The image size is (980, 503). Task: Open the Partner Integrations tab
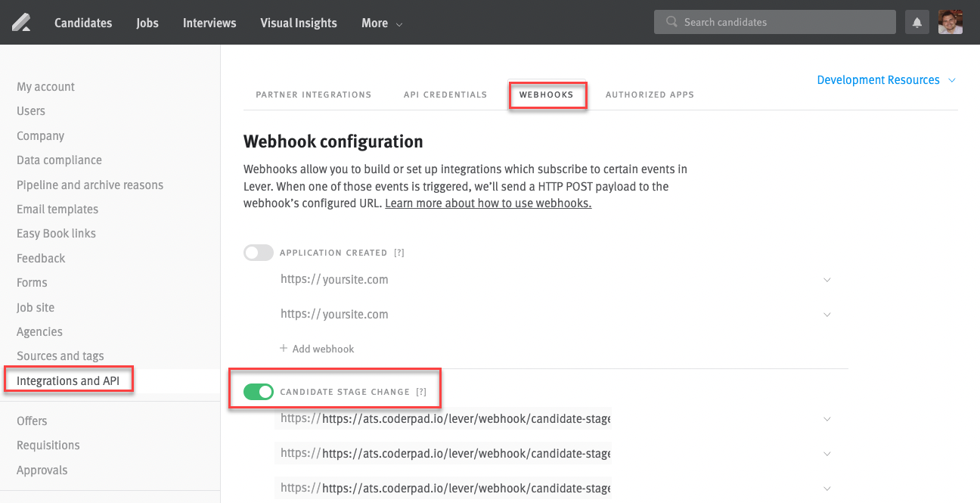point(313,95)
